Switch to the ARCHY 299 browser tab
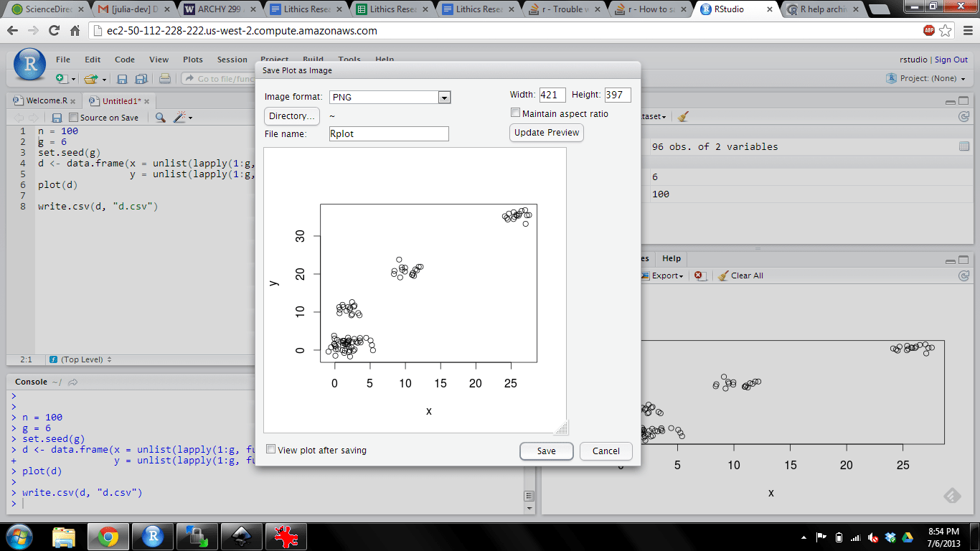980x551 pixels. (x=219, y=9)
